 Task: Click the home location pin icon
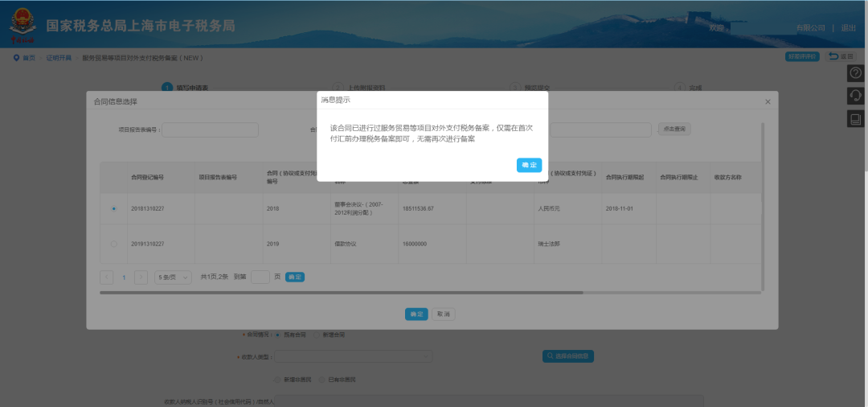coord(16,58)
